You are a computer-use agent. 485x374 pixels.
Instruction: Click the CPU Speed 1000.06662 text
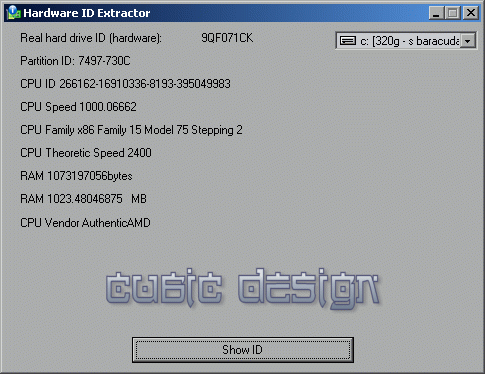(x=78, y=107)
